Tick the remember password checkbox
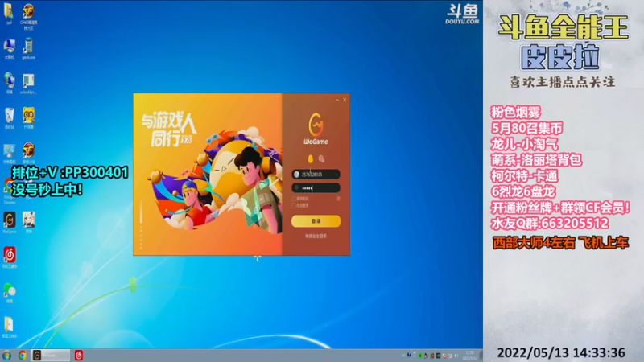The image size is (644, 362). 294,199
